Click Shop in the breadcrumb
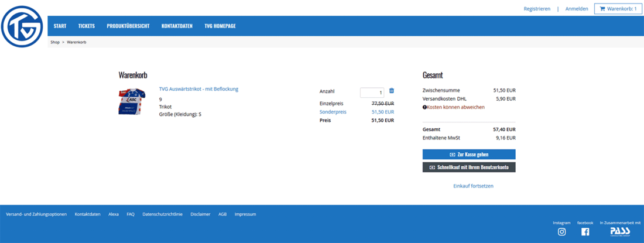This screenshot has height=243, width=644. 55,42
